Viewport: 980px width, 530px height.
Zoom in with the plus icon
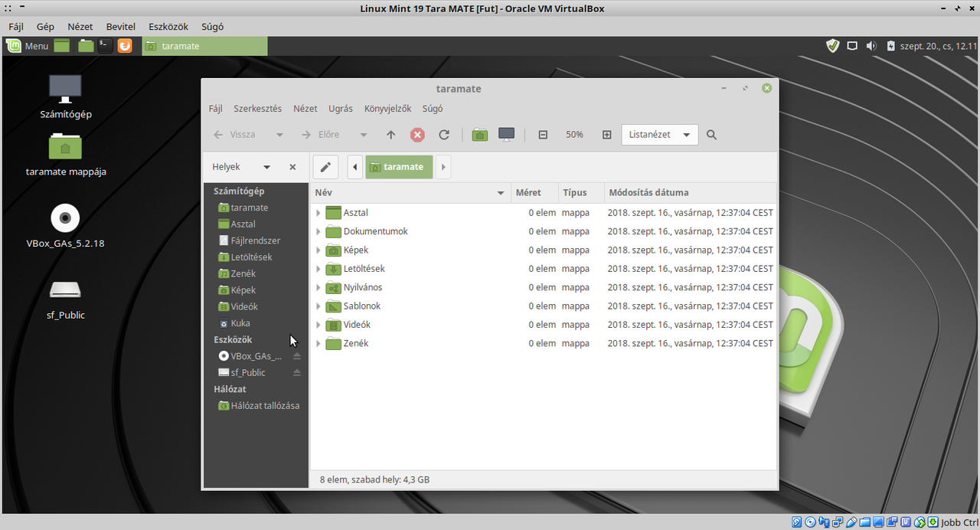click(607, 135)
